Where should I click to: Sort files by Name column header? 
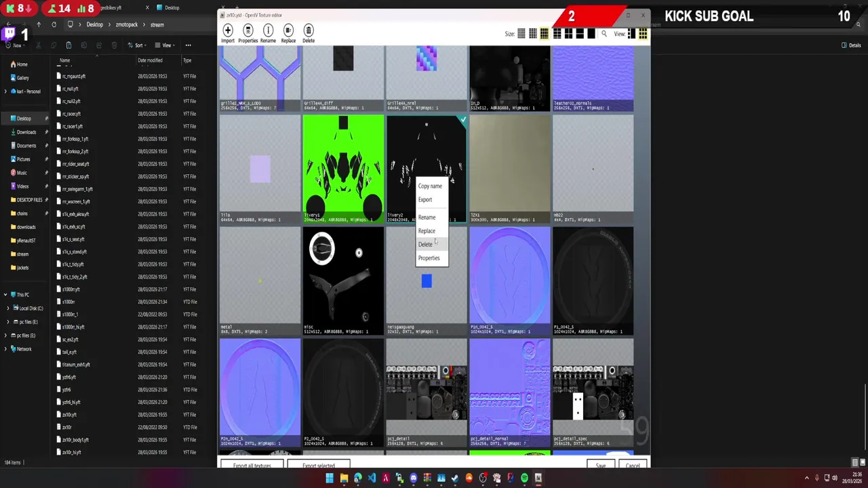(64, 60)
